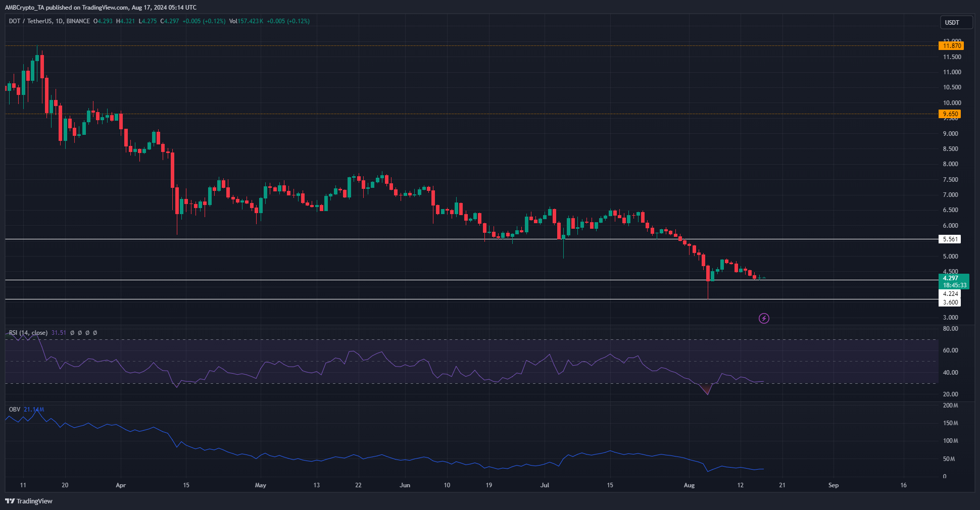Select the 3.600 support level label
The image size is (980, 510).
tap(950, 302)
